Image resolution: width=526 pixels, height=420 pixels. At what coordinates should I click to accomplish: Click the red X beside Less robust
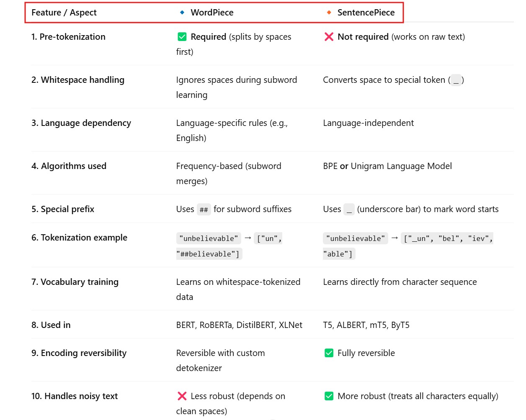(x=182, y=396)
